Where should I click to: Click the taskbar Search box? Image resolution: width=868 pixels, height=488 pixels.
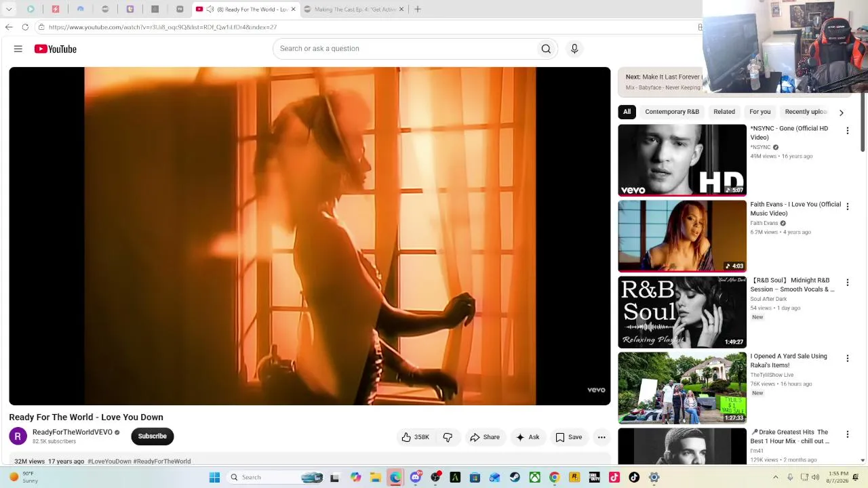[x=275, y=477]
